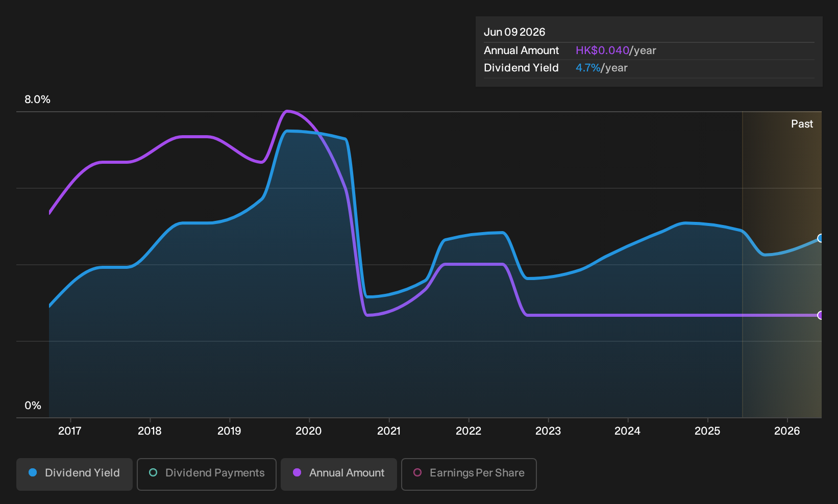Enable the Dividend Payments series
This screenshot has height=504, width=838.
(x=207, y=474)
